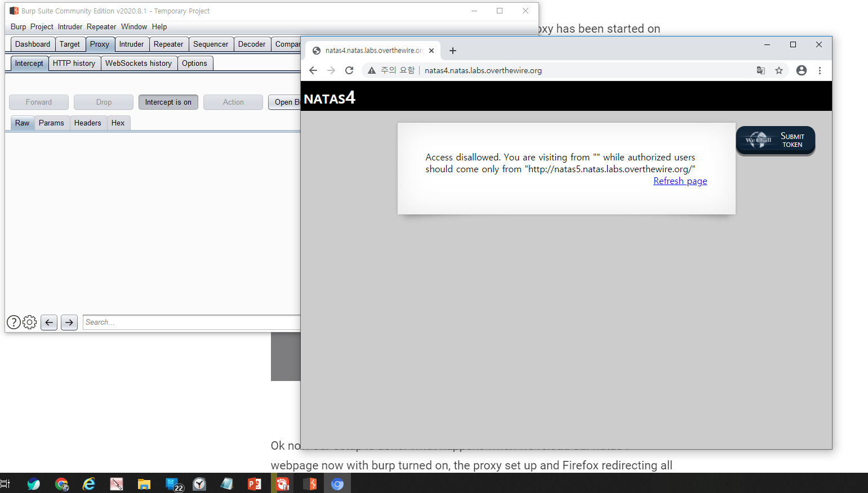Click the WeChall Submit Token button
The width and height of the screenshot is (868, 493).
click(x=776, y=140)
